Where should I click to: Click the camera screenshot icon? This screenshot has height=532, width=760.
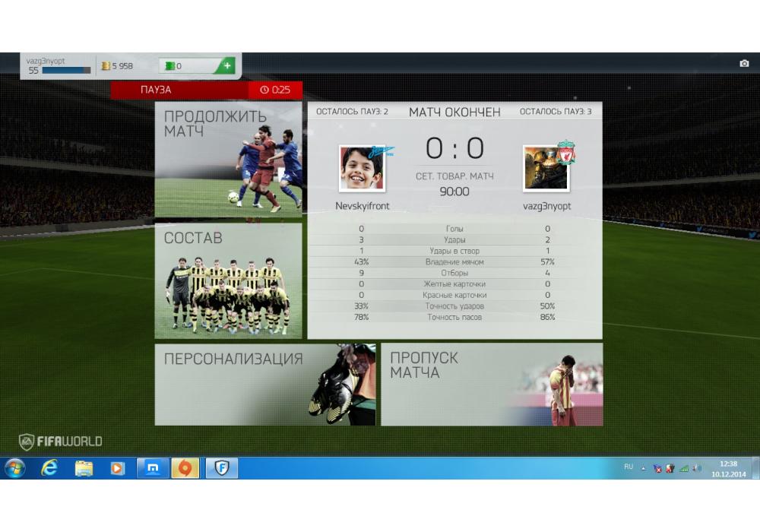744,64
